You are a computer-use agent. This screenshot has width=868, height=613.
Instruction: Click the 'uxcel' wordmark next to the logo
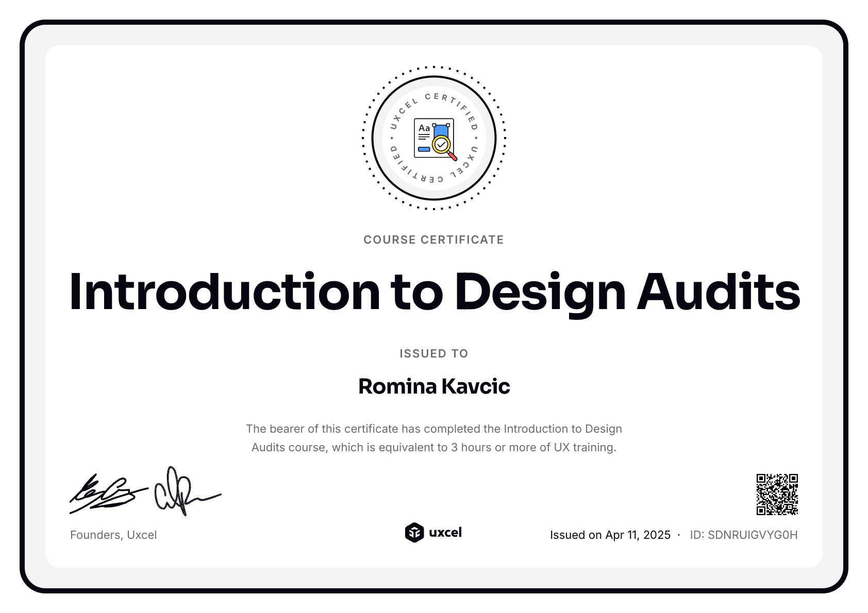[x=446, y=532]
